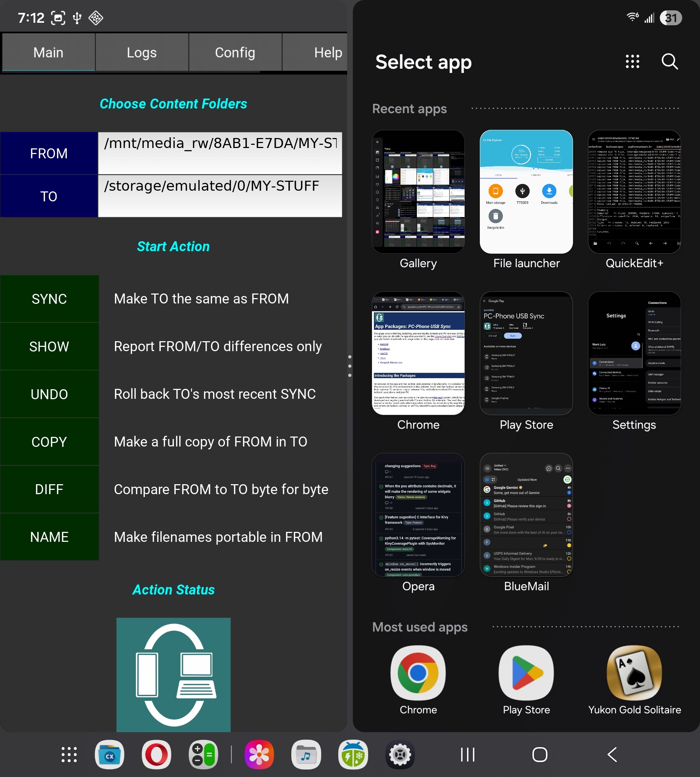This screenshot has width=700, height=777.
Task: Open the Config tab
Action: (x=235, y=52)
